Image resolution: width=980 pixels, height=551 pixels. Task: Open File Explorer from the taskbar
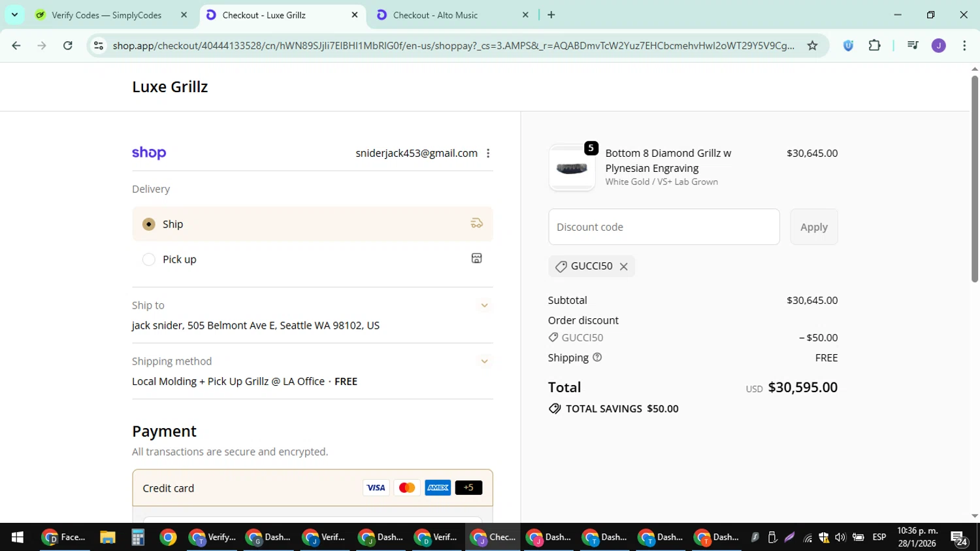(x=108, y=537)
